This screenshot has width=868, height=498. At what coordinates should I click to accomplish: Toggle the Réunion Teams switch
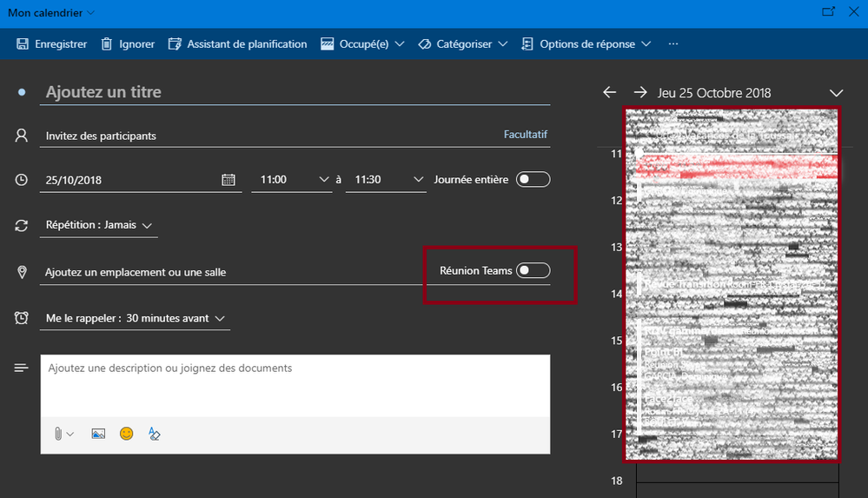[533, 270]
